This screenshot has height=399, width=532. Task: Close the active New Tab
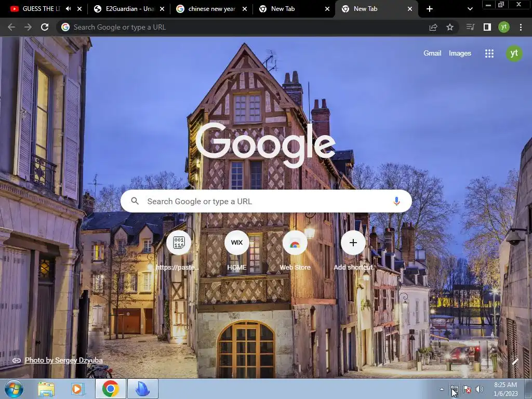pyautogui.click(x=410, y=9)
